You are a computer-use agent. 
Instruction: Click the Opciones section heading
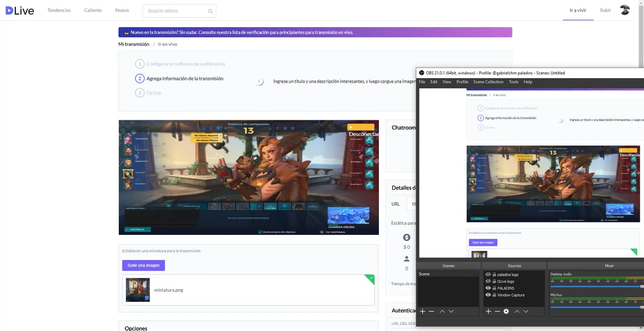pos(136,328)
